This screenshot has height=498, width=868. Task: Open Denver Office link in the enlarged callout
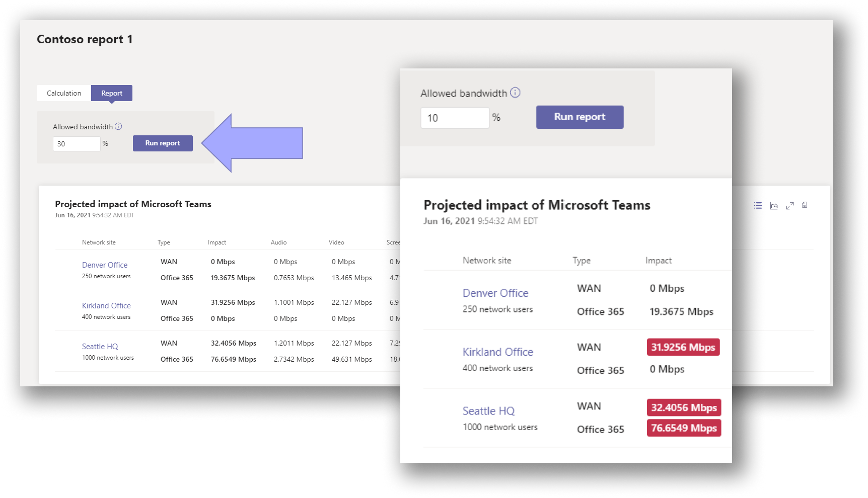click(x=495, y=293)
